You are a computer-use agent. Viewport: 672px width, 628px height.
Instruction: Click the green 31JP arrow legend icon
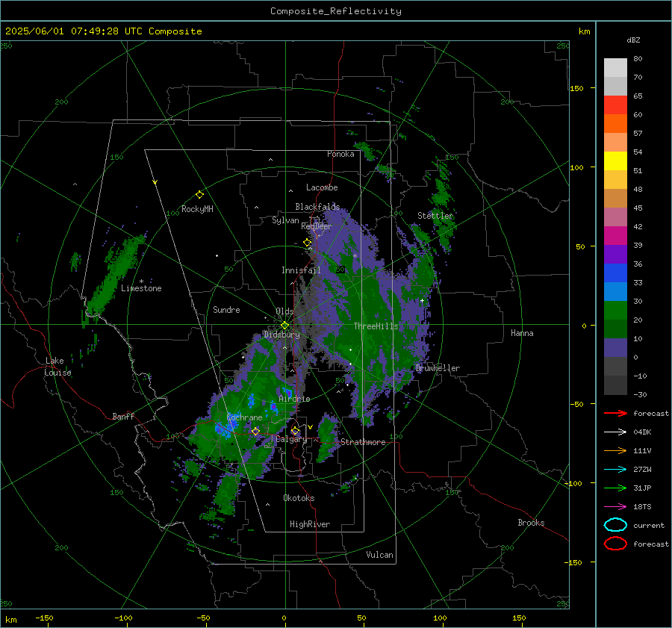(615, 488)
